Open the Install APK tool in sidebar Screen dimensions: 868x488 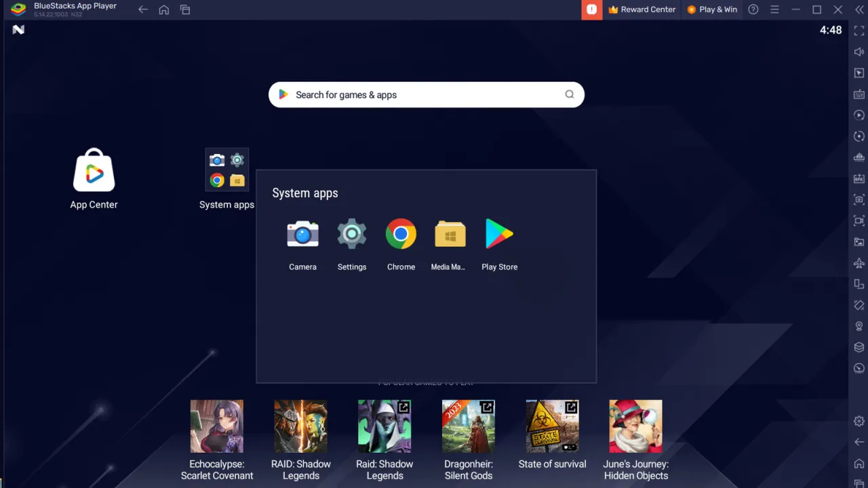(859, 178)
